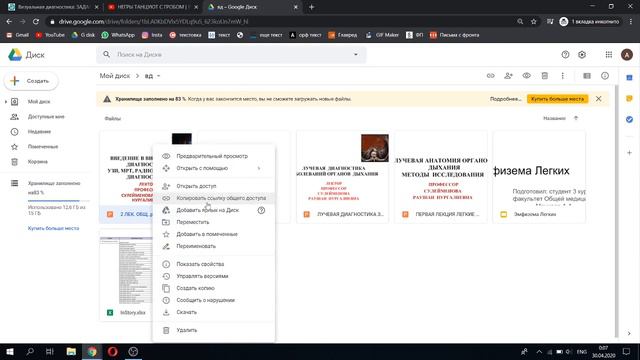Open the Google apps grid
The width and height of the screenshot is (640, 360).
(609, 55)
